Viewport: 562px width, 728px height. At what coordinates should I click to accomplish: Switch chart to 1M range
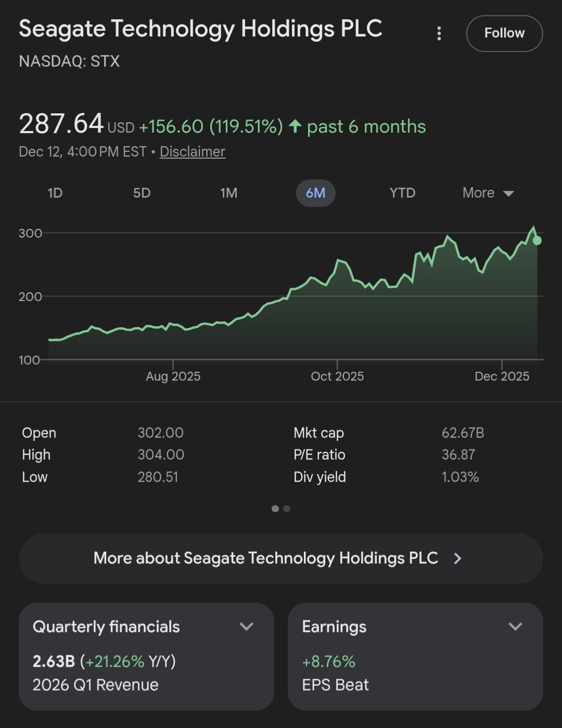(x=228, y=193)
